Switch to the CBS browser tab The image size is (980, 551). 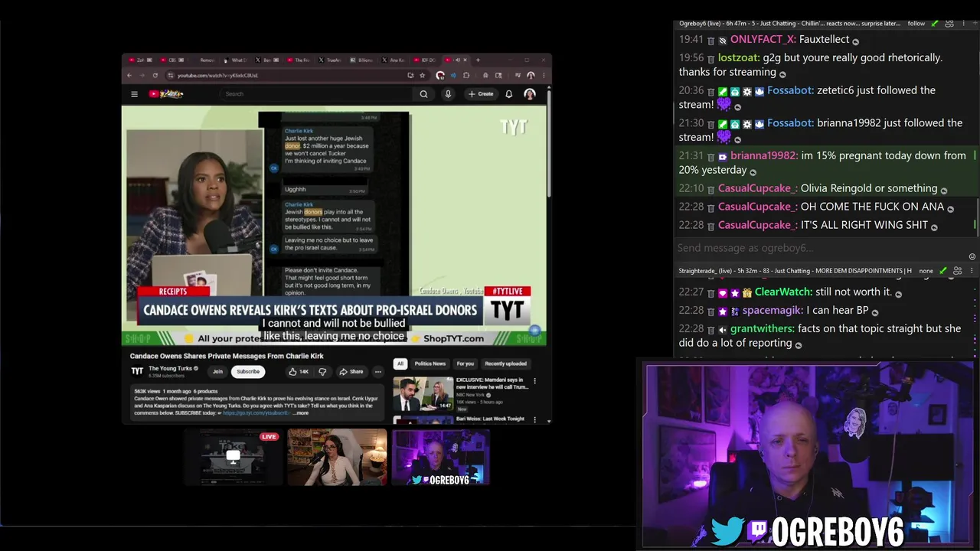171,60
